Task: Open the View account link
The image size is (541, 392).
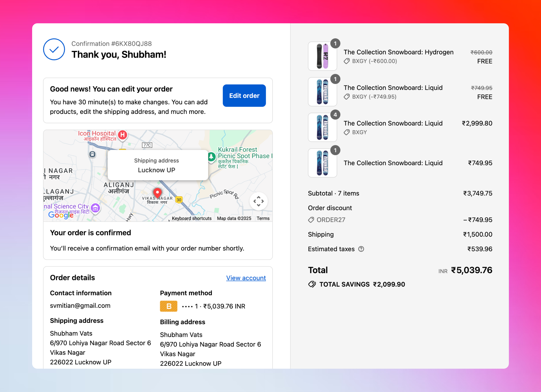Action: tap(246, 278)
